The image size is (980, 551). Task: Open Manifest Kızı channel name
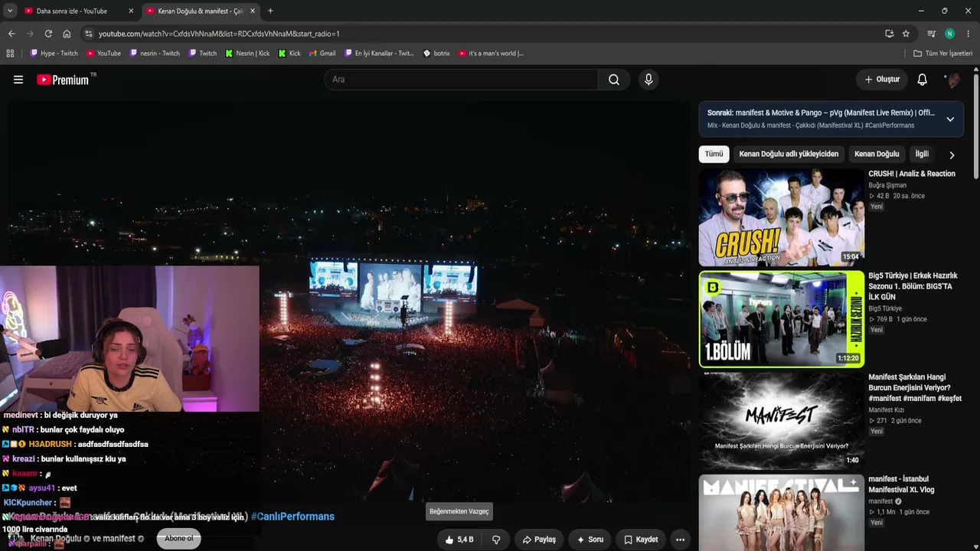[886, 410]
